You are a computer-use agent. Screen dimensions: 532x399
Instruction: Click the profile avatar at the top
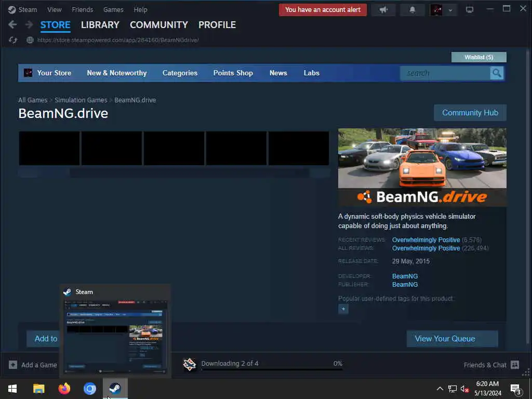pyautogui.click(x=436, y=10)
